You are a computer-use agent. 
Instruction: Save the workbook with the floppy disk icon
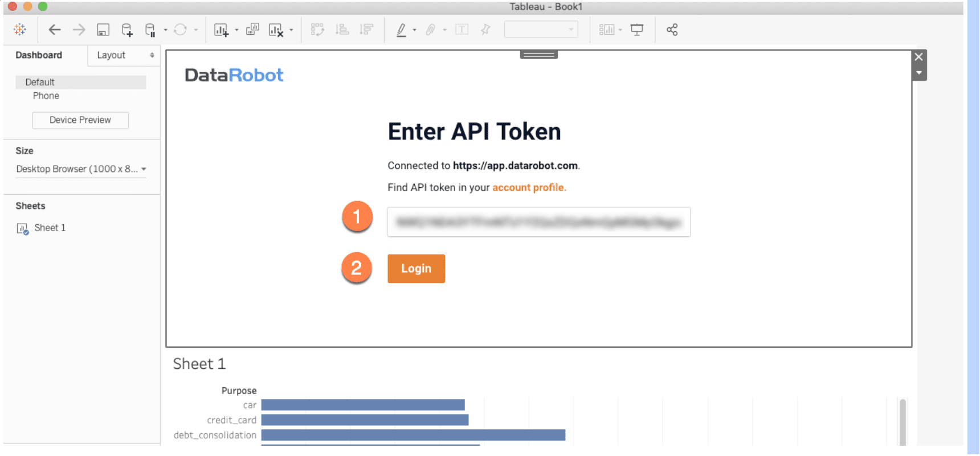pos(103,30)
